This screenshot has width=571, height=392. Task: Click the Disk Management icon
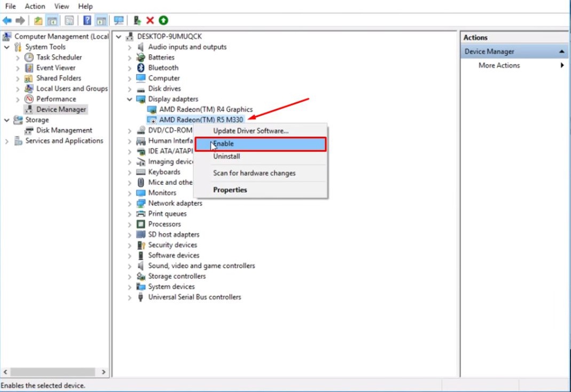click(29, 130)
